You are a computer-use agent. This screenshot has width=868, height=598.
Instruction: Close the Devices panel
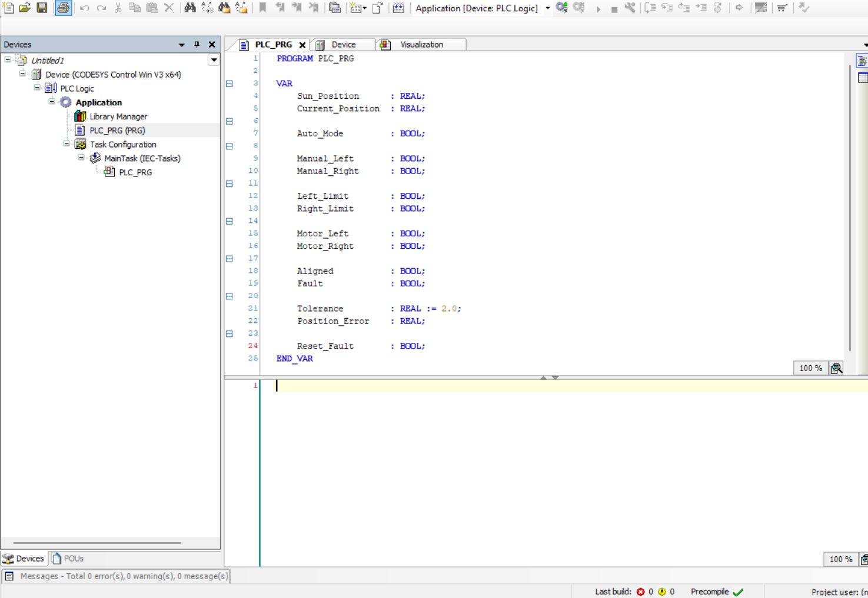click(x=212, y=45)
